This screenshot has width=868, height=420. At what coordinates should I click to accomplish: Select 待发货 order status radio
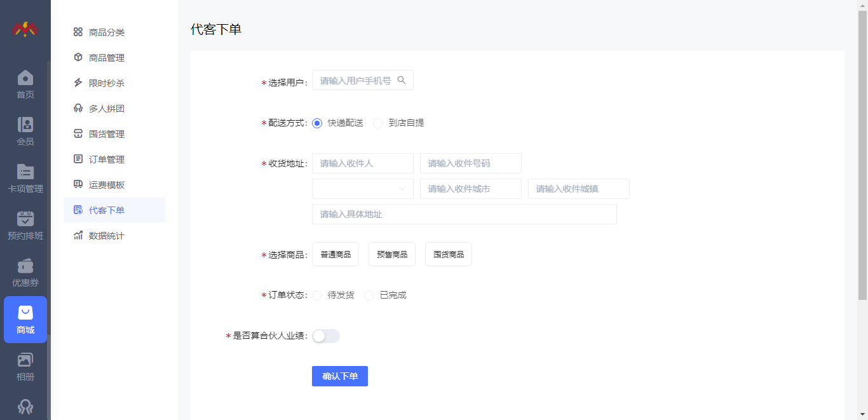coord(317,295)
